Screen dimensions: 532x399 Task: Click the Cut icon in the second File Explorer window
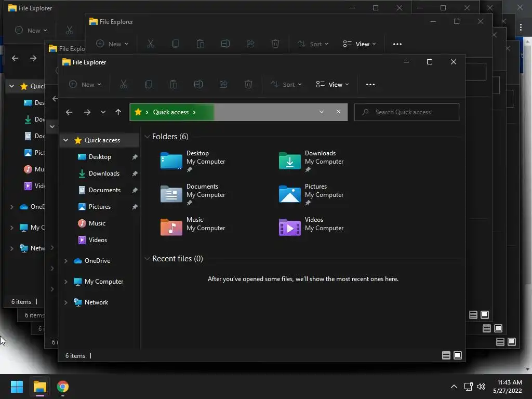151,44
